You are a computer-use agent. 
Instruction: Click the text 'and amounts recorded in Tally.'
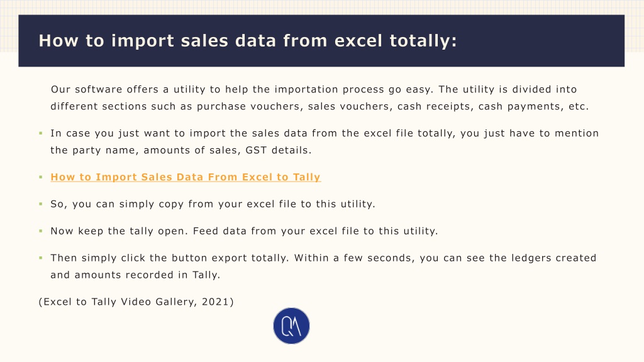[136, 275]
